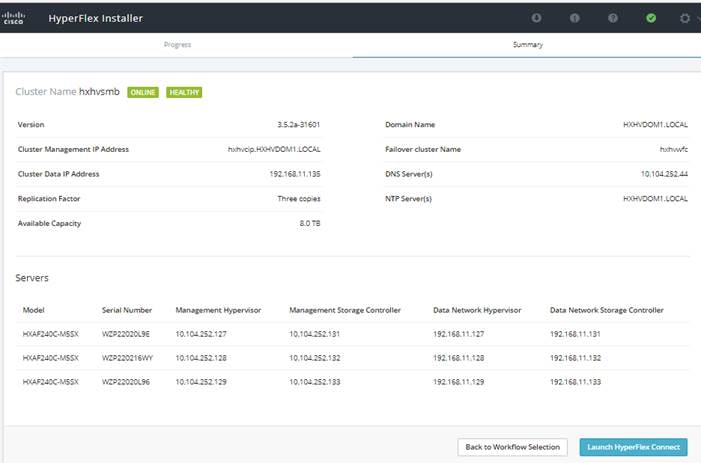Select NTP Server value HXHVDOM1.LOCAL

[655, 199]
